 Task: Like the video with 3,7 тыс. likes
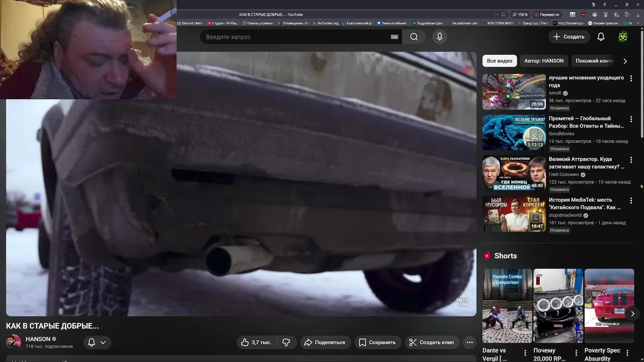[256, 342]
